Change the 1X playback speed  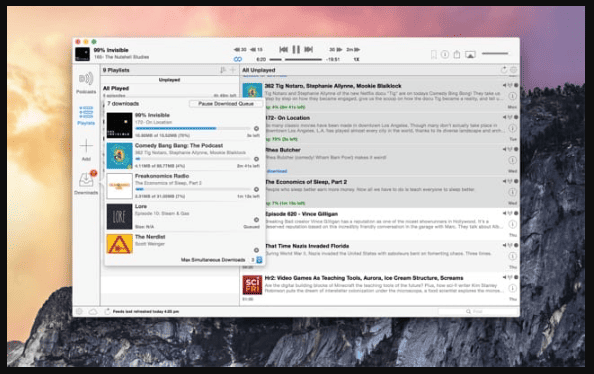click(x=356, y=59)
